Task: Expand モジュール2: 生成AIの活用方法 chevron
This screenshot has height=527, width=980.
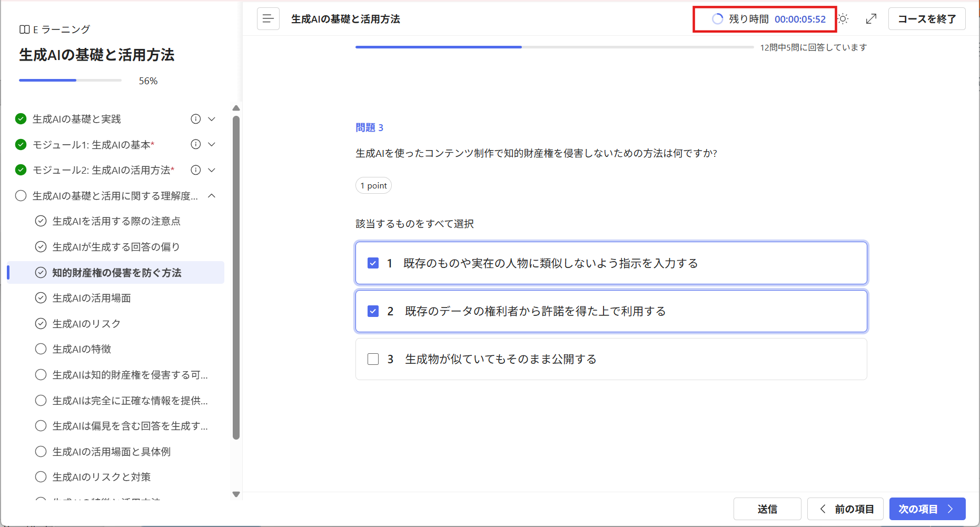Action: 212,170
